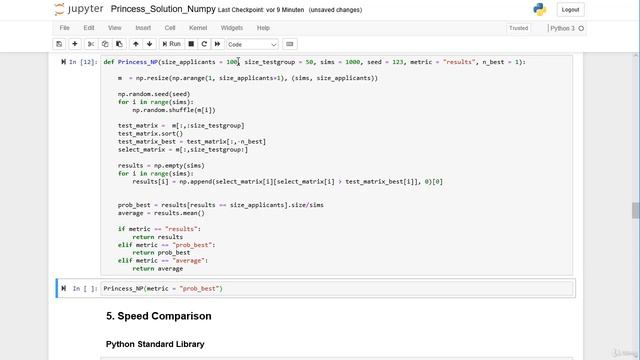Click the Jupyter logo
The width and height of the screenshot is (640, 360).
point(79,9)
